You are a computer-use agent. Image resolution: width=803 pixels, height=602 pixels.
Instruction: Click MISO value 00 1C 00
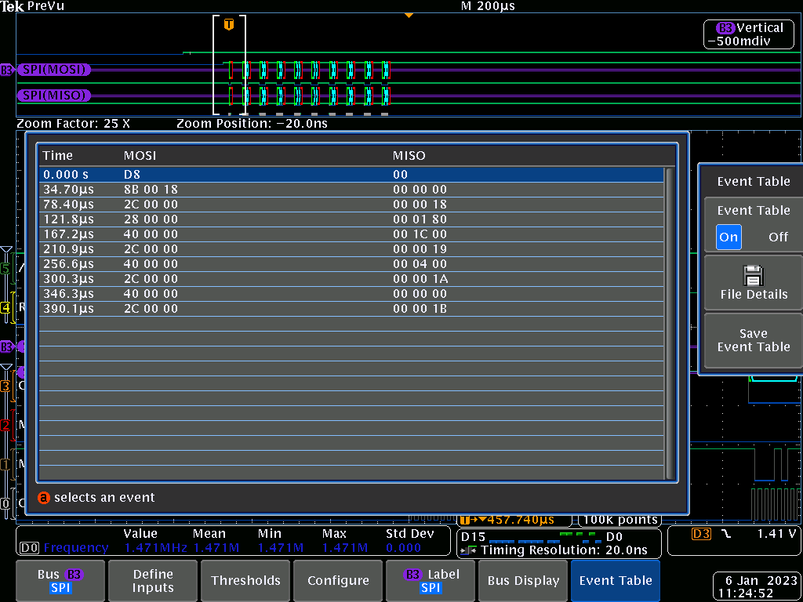click(x=419, y=234)
